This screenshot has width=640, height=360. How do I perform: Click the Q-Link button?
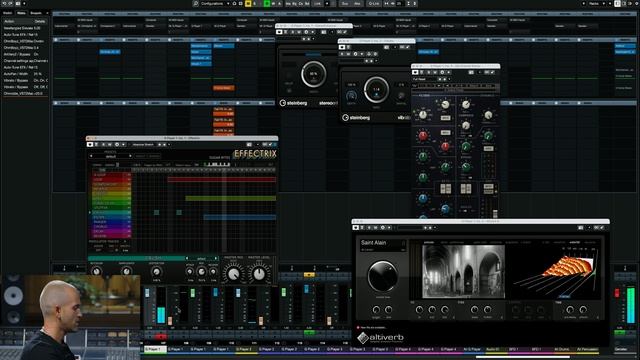coord(373,3)
